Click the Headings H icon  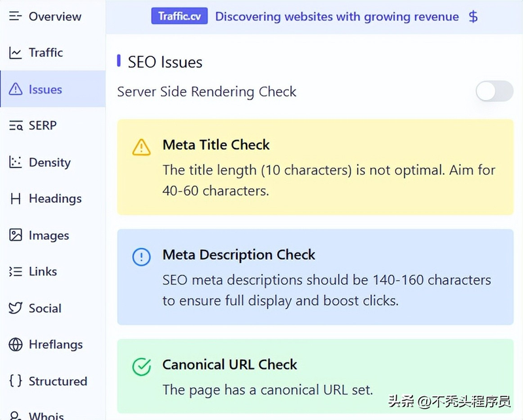pyautogui.click(x=15, y=199)
